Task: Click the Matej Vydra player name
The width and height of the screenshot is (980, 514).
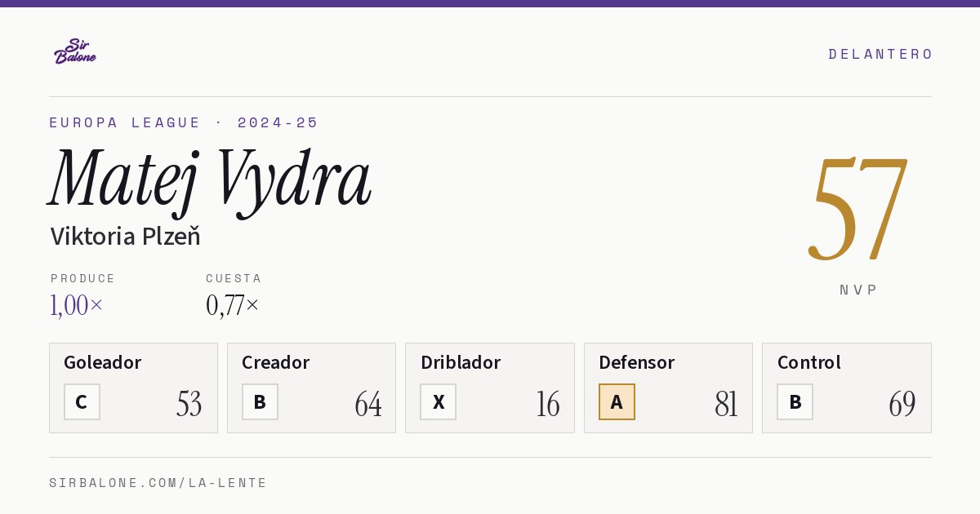Action: [211, 179]
